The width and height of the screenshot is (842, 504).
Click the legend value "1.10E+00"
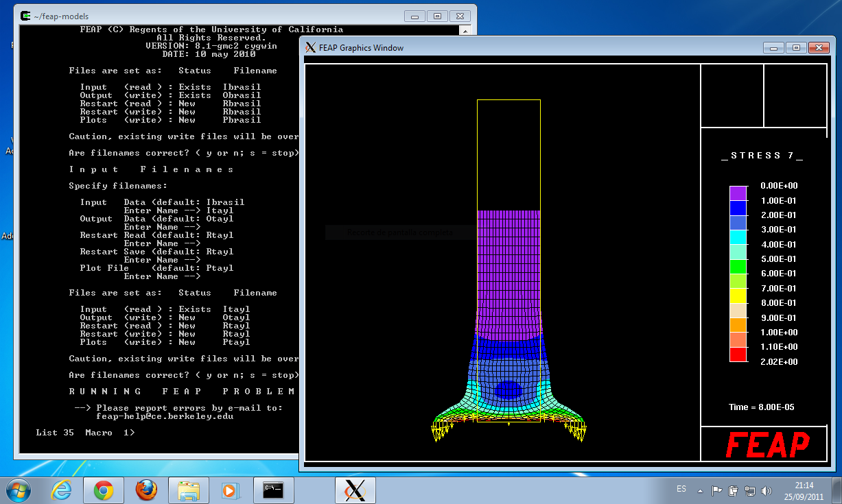point(779,347)
